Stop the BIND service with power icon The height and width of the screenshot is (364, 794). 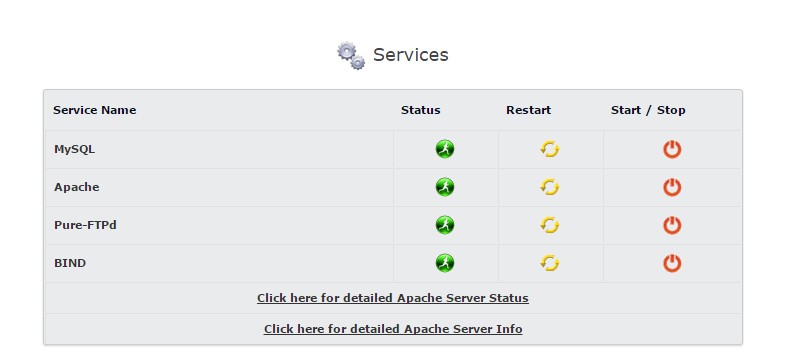pyautogui.click(x=672, y=263)
